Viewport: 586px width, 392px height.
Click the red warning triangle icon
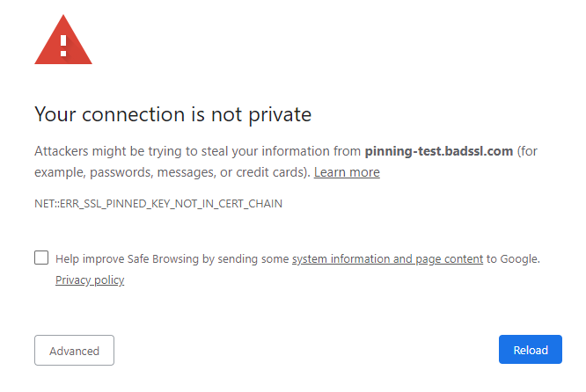tap(63, 40)
